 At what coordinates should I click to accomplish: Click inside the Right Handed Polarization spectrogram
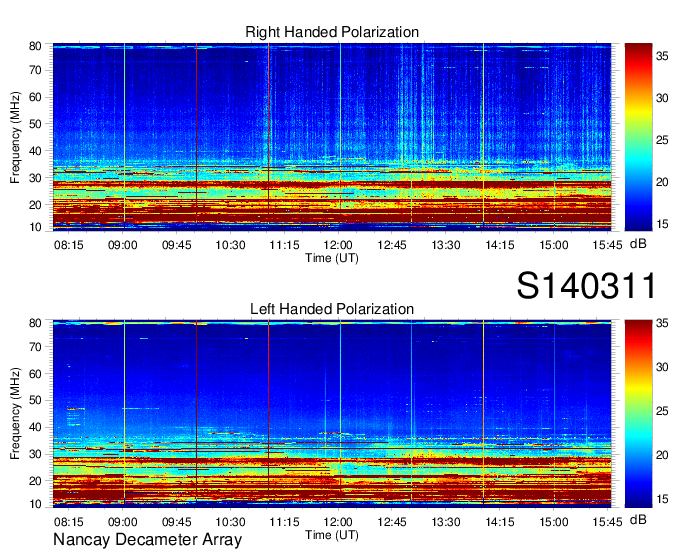pos(332,137)
